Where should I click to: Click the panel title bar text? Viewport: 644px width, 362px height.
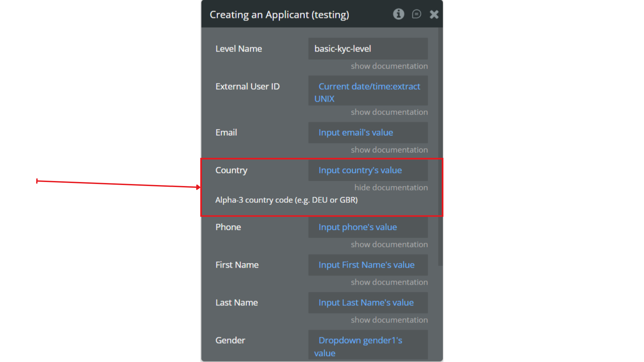pos(279,15)
